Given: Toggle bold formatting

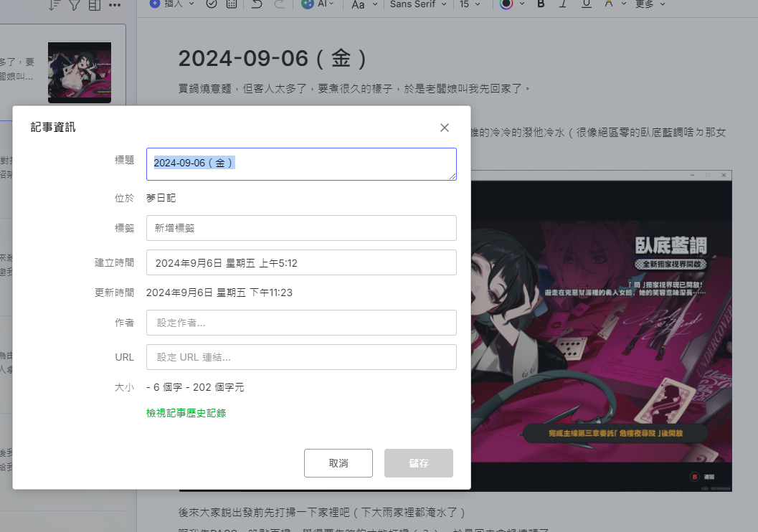Looking at the screenshot, I should click(541, 4).
